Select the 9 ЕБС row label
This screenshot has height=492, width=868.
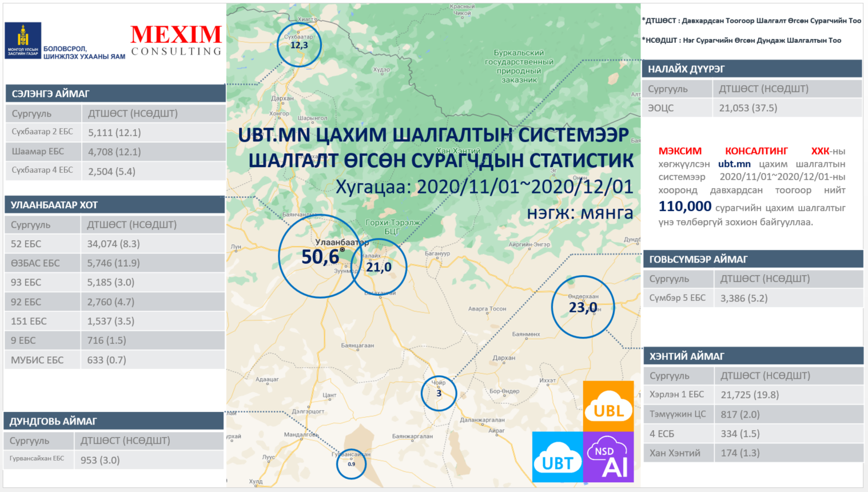(x=23, y=340)
